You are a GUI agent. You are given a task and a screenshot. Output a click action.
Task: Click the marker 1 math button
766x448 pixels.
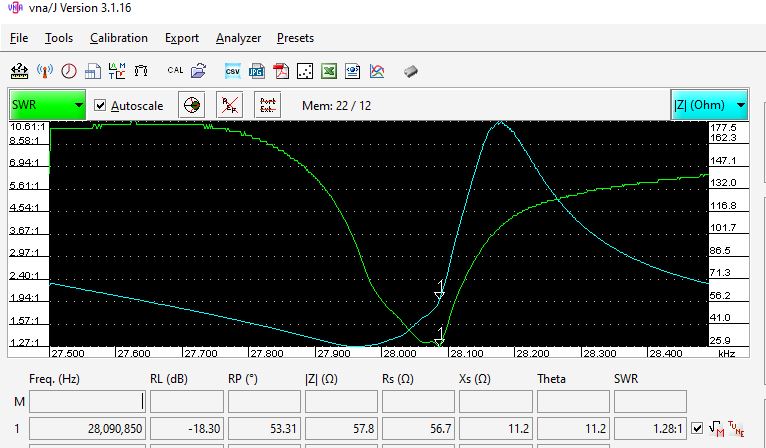coord(718,429)
